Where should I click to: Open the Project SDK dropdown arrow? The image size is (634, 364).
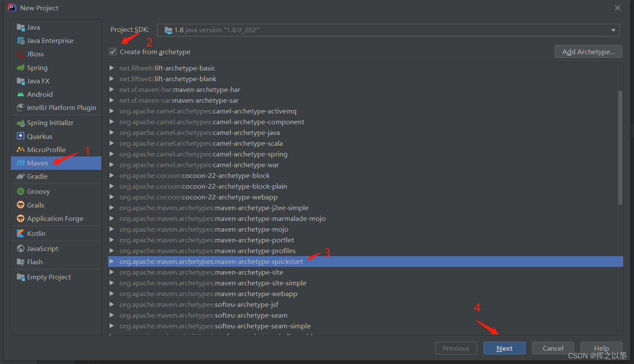[613, 30]
